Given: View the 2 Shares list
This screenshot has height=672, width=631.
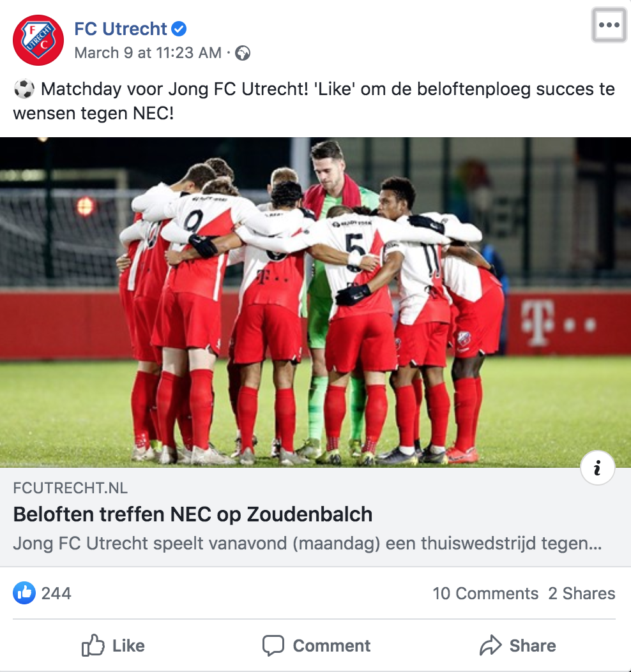Looking at the screenshot, I should pyautogui.click(x=582, y=593).
